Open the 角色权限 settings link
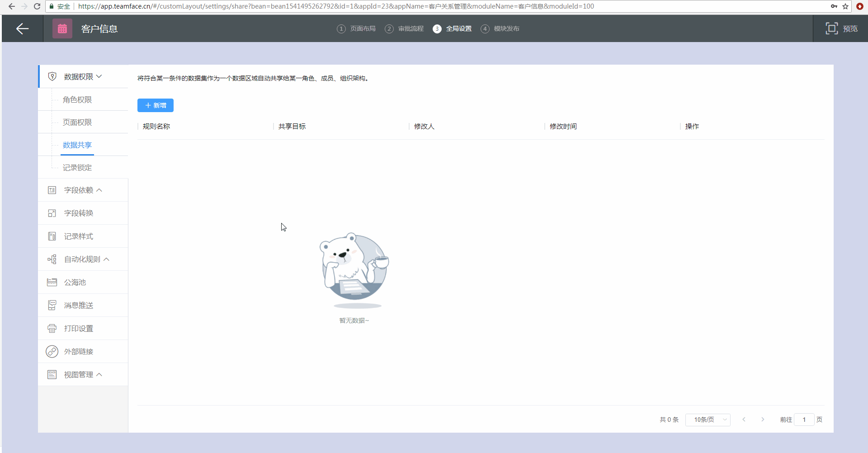Viewport: 868px width, 453px height. pyautogui.click(x=77, y=99)
